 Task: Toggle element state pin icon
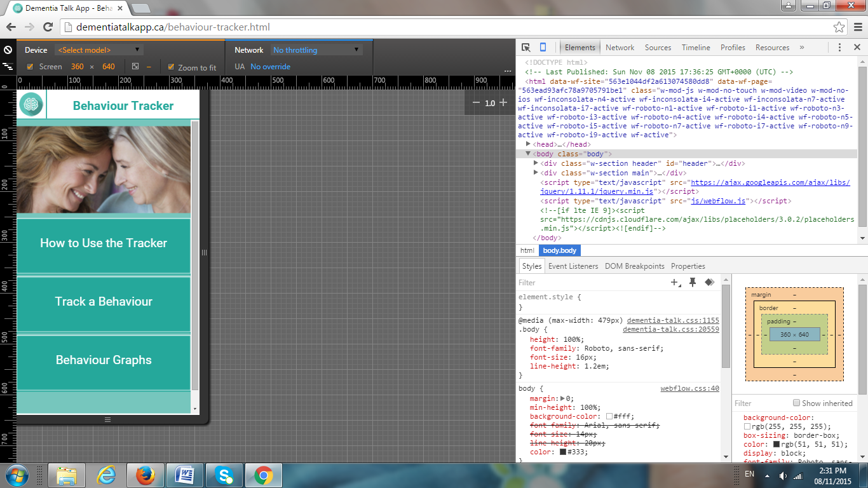[x=693, y=282]
